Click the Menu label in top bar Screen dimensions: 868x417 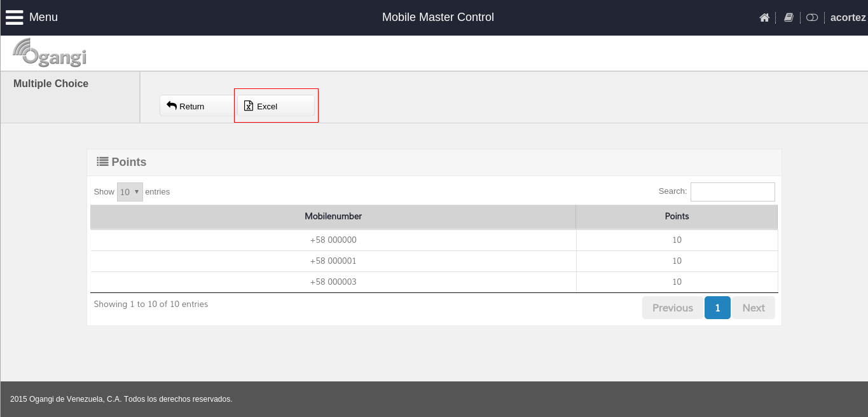pos(43,17)
